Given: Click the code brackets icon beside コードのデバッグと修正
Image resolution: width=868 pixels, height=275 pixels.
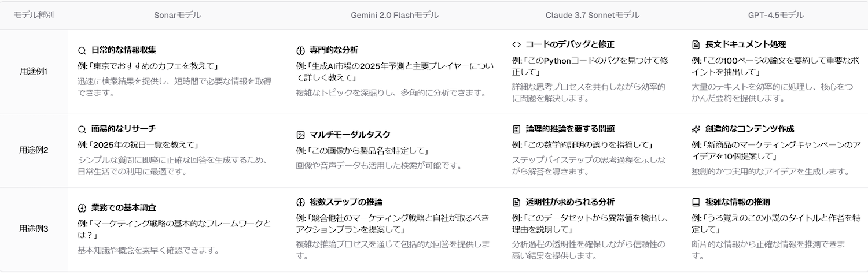Looking at the screenshot, I should coord(517,44).
